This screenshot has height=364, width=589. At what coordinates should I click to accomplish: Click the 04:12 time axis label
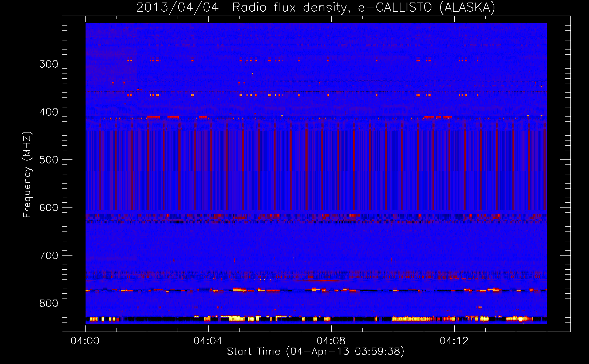[x=454, y=341]
